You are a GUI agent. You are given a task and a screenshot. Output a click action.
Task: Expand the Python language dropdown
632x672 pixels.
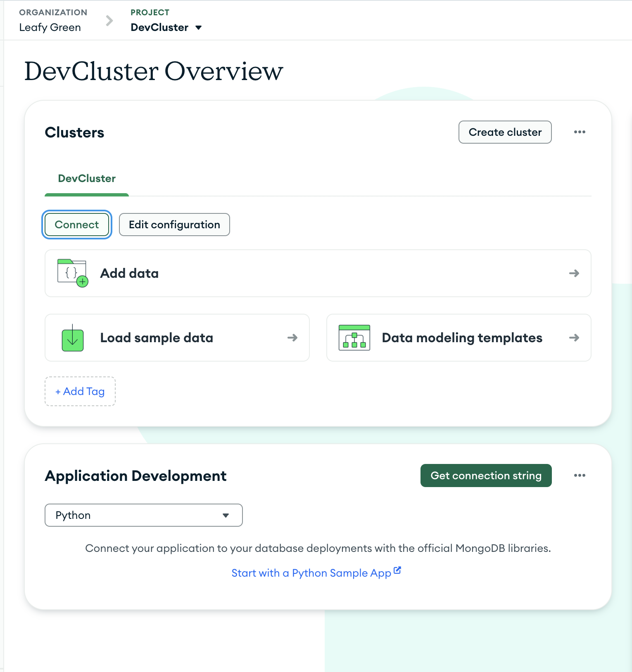pyautogui.click(x=144, y=515)
